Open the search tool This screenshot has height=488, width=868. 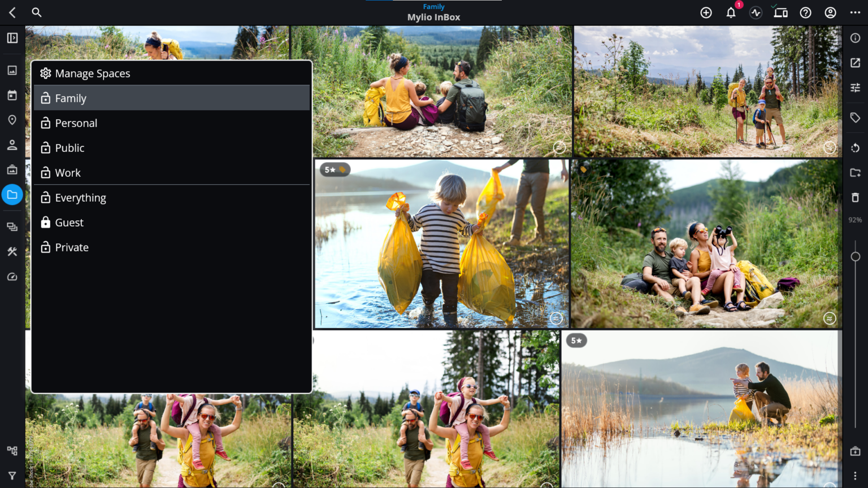(36, 12)
